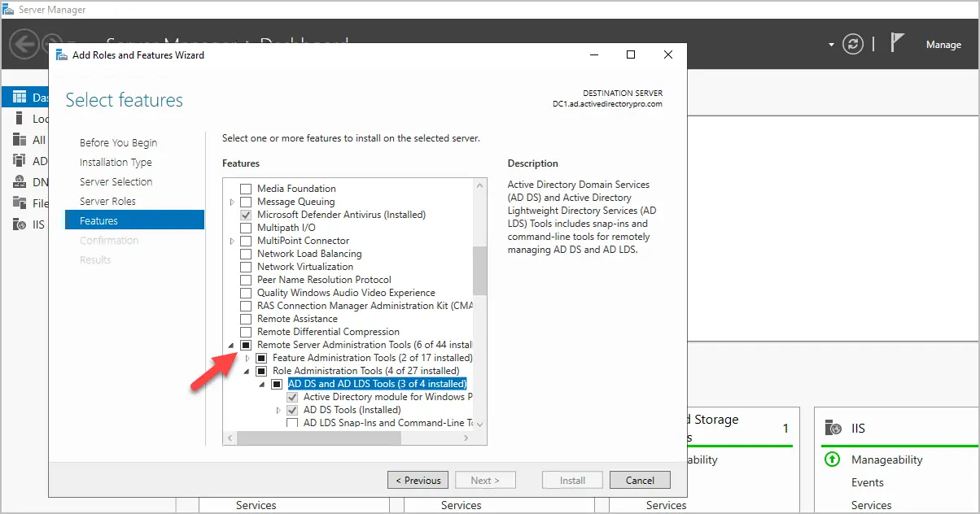Click the horizontal scrollbar right arrow

click(x=466, y=438)
